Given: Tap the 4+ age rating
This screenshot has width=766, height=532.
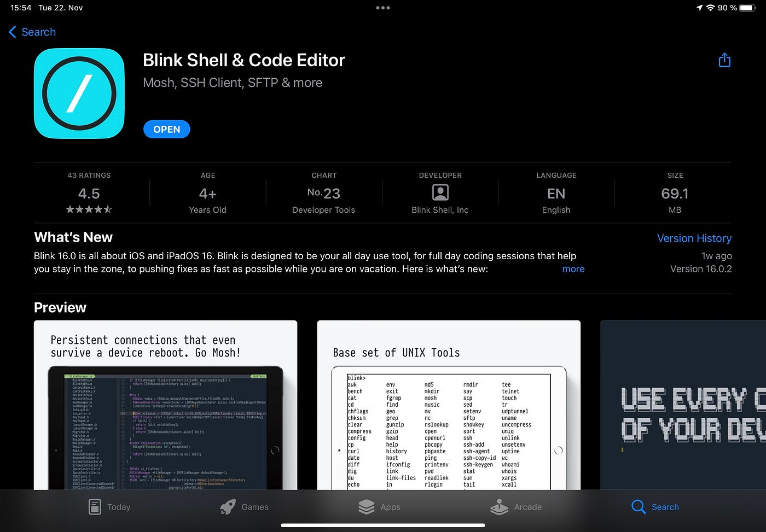Looking at the screenshot, I should point(208,194).
